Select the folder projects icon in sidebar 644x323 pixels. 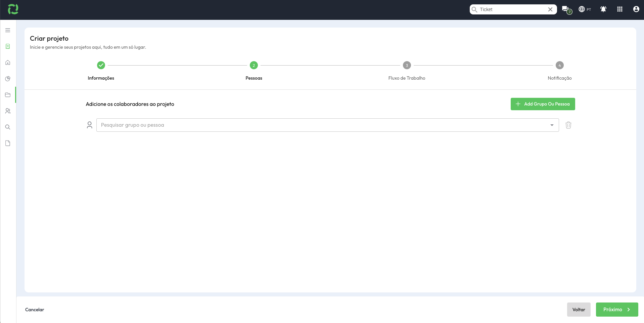point(8,95)
